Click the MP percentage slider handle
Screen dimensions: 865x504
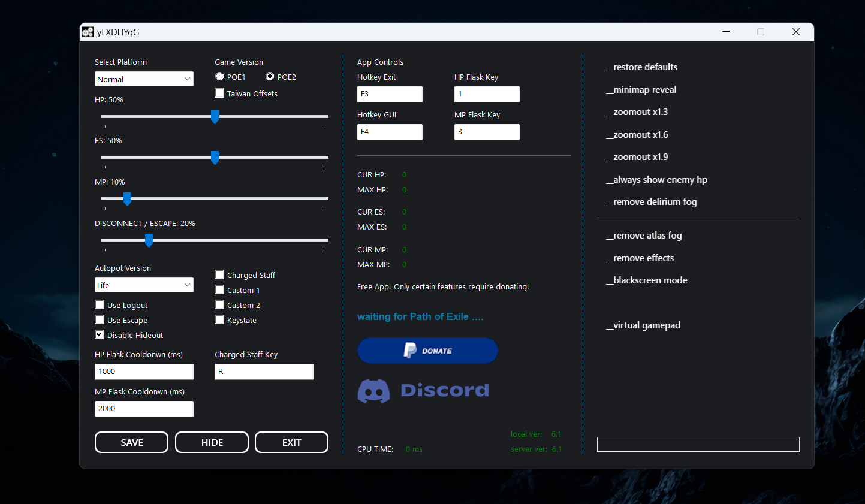coord(127,198)
